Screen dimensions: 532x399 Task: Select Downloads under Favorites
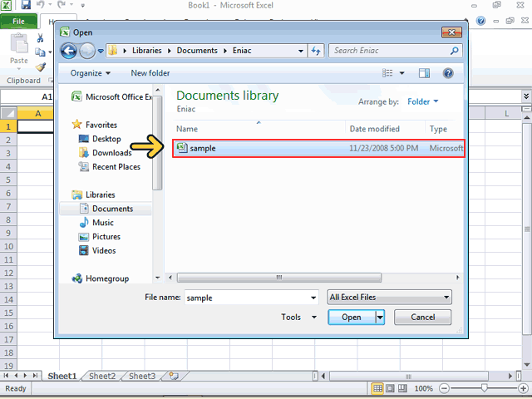click(106, 153)
